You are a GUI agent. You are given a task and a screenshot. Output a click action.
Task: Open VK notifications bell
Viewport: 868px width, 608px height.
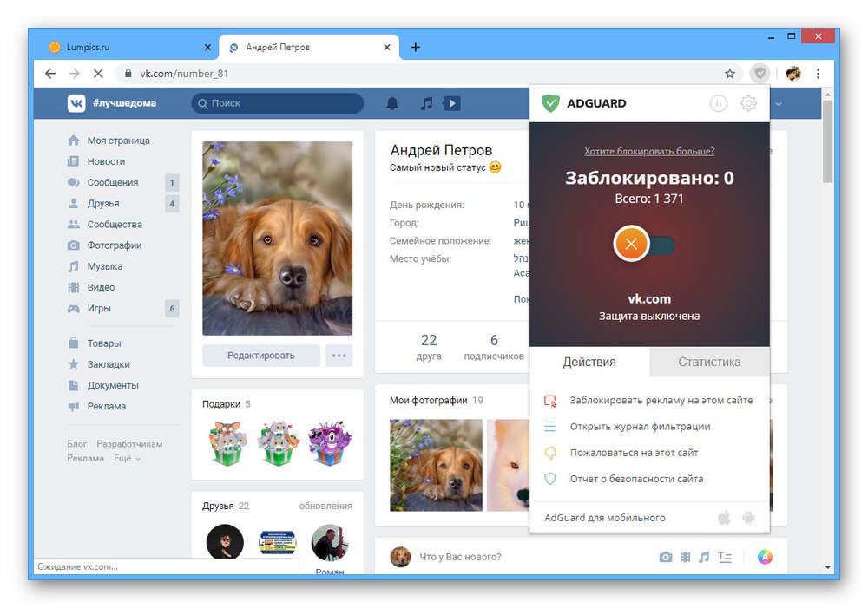[392, 103]
